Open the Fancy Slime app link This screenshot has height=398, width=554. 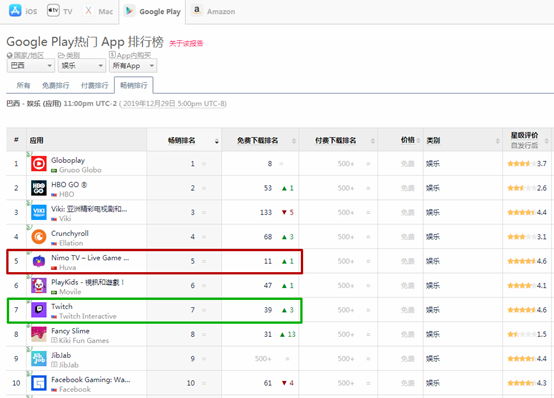pyautogui.click(x=70, y=331)
